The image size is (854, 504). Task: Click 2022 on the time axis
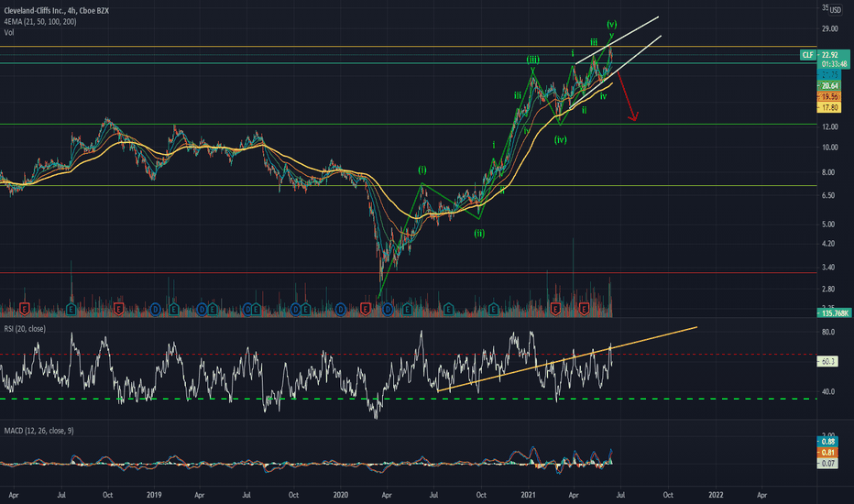tap(716, 495)
